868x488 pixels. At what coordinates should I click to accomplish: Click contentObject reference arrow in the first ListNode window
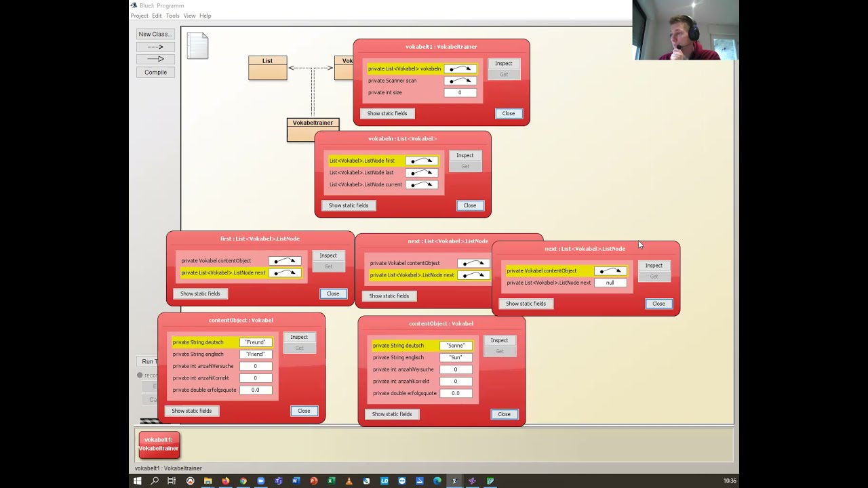pyautogui.click(x=285, y=261)
